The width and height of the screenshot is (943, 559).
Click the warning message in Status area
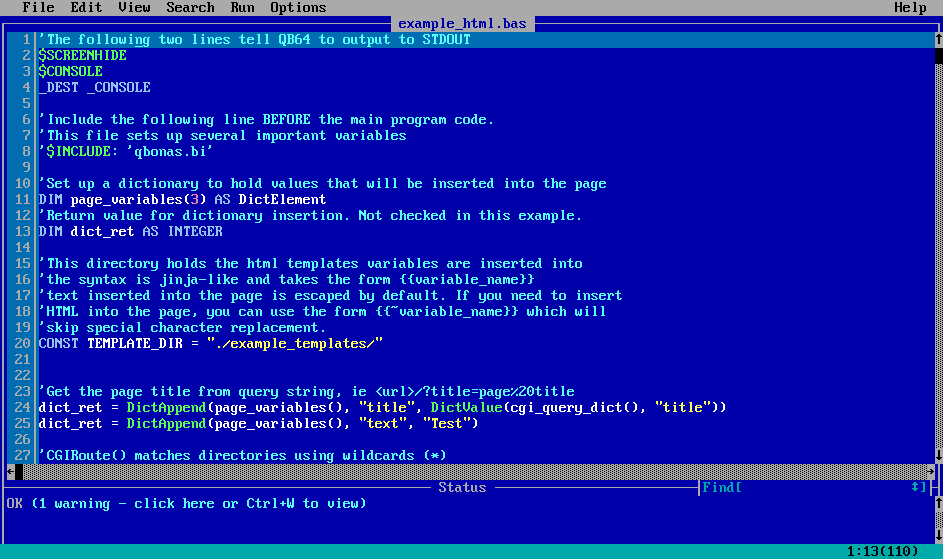tap(186, 504)
